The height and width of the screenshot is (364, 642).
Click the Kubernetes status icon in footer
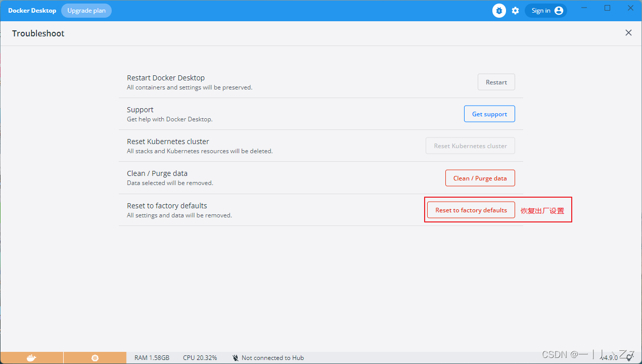[95, 358]
